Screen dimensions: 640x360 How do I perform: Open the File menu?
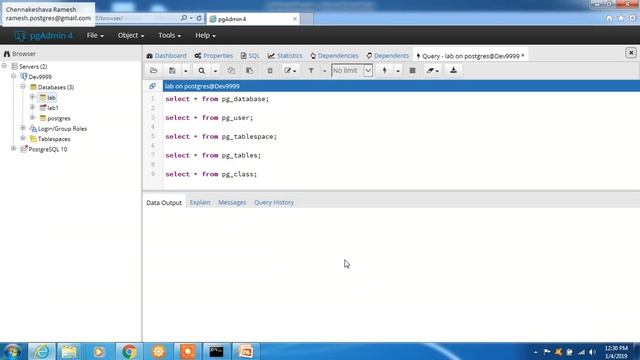click(95, 36)
